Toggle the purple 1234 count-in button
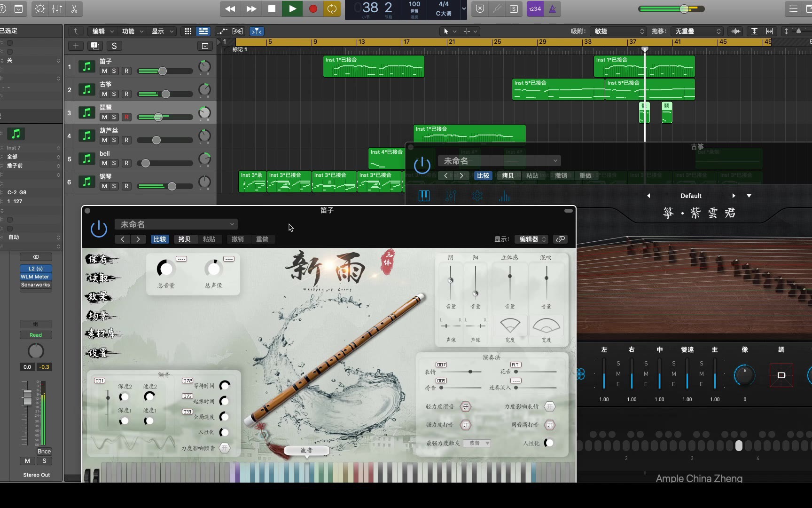The height and width of the screenshot is (508, 812). [x=535, y=9]
